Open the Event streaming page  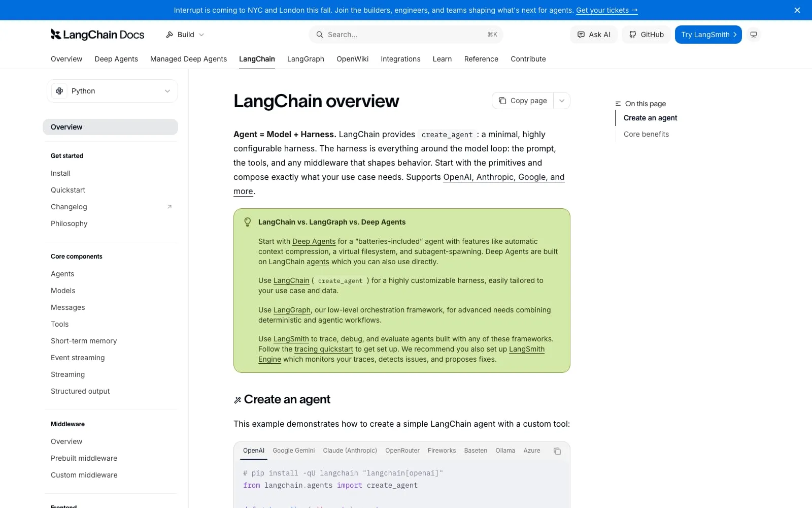(x=78, y=358)
